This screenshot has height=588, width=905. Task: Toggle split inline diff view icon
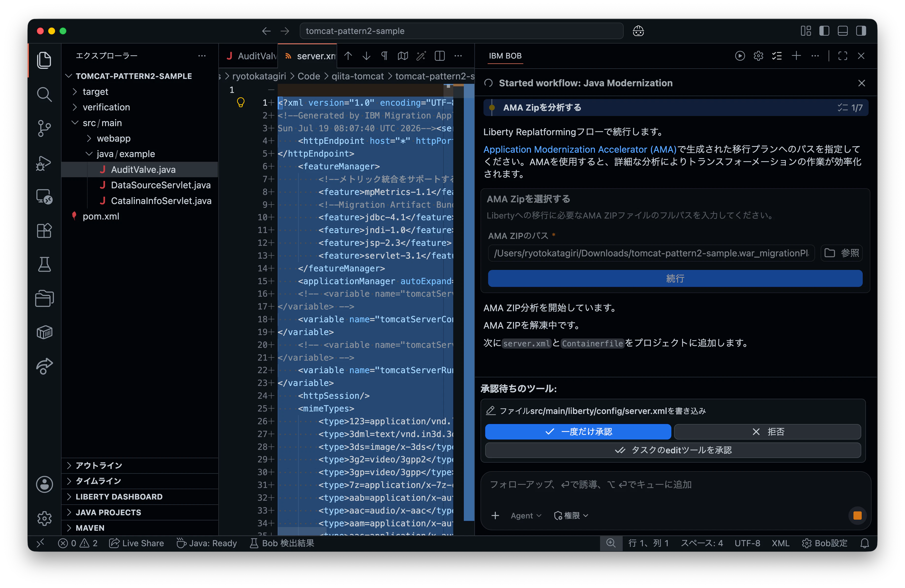[x=439, y=56]
